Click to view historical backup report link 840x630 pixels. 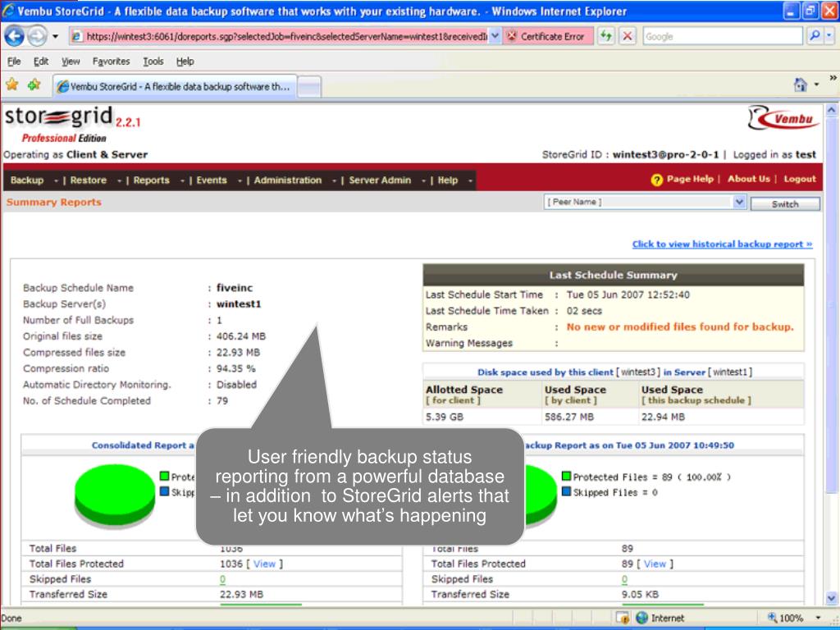pyautogui.click(x=722, y=244)
